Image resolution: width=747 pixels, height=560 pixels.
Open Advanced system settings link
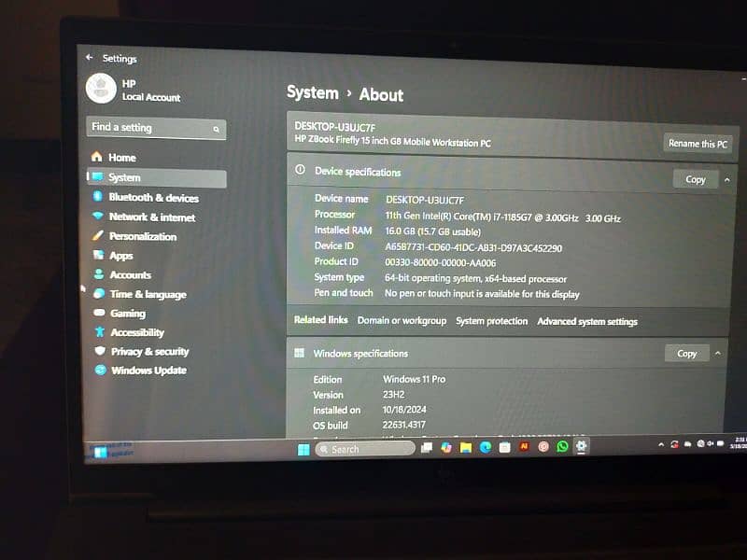click(587, 322)
